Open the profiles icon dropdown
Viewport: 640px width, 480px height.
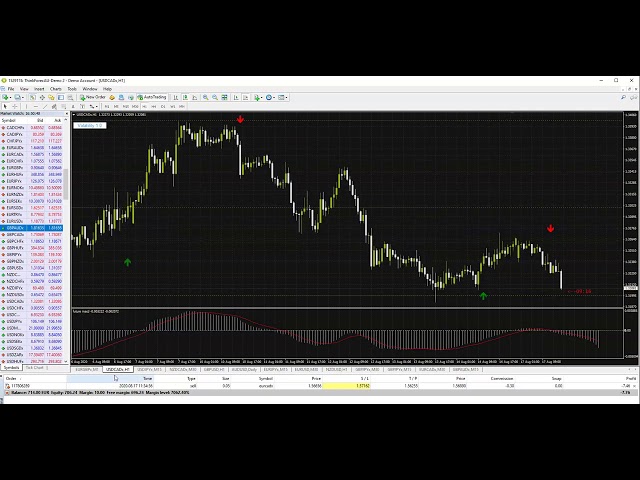[24, 97]
